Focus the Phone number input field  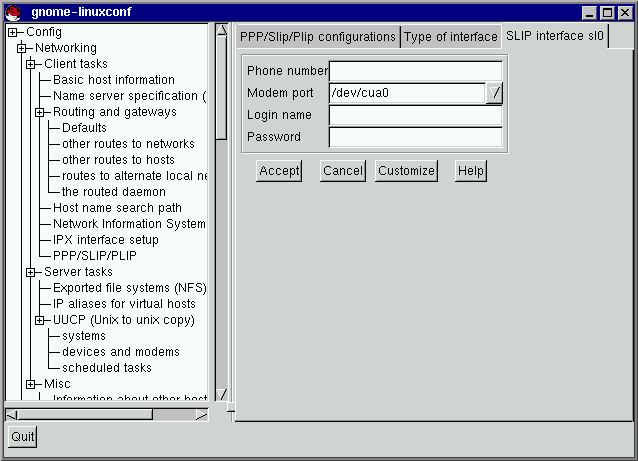(x=415, y=71)
